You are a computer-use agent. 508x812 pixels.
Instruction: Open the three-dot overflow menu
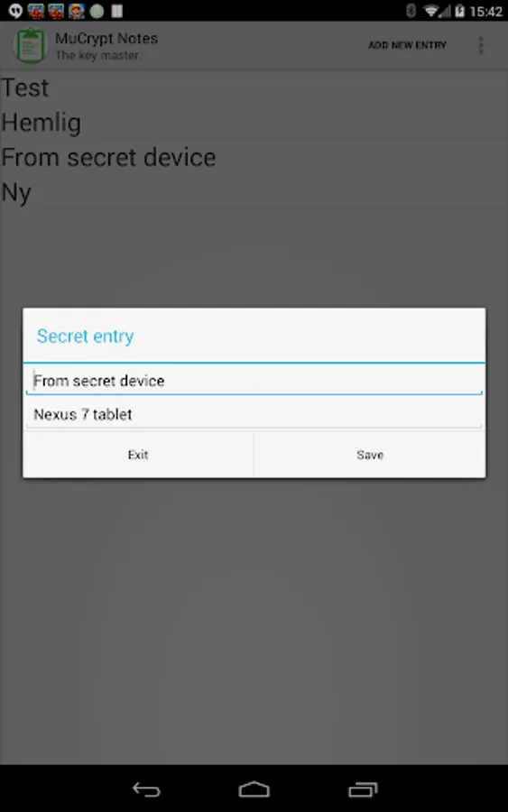(481, 45)
